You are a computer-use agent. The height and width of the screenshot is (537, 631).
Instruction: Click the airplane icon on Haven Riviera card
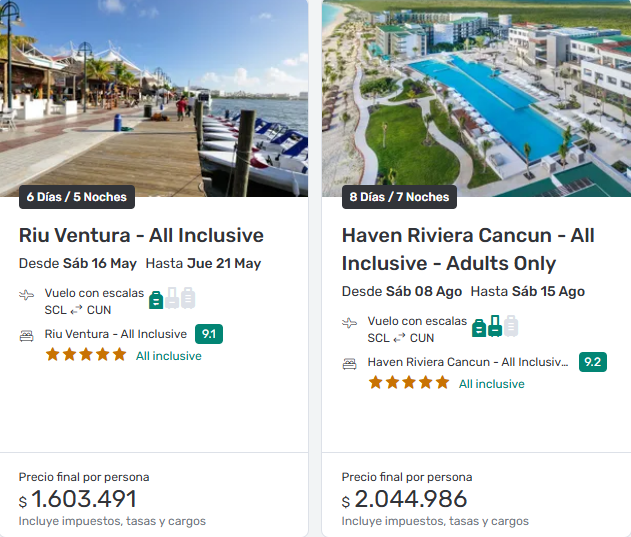pyautogui.click(x=350, y=323)
